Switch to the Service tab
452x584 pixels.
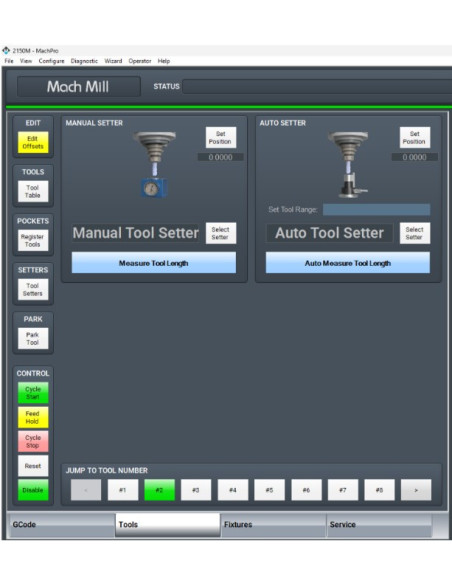(x=379, y=525)
